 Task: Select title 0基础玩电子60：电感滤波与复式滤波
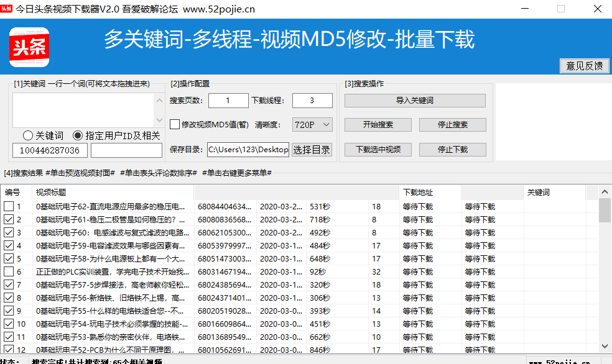[113, 233]
